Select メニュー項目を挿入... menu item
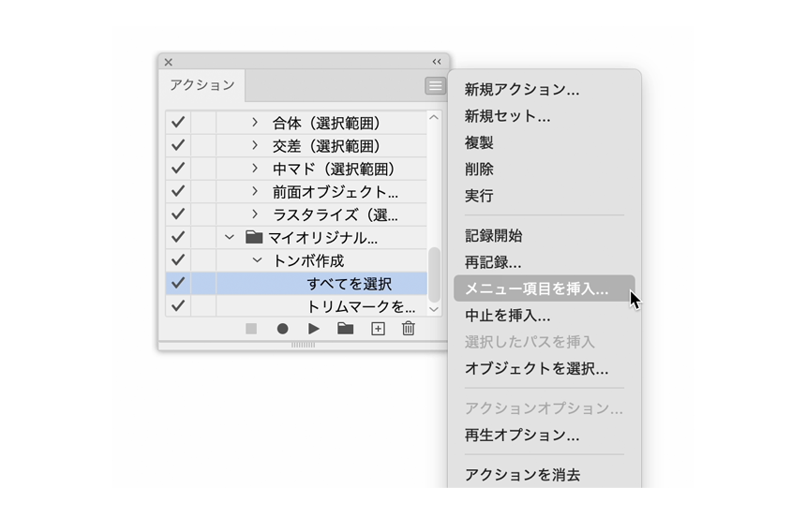806x532 pixels. [545, 288]
